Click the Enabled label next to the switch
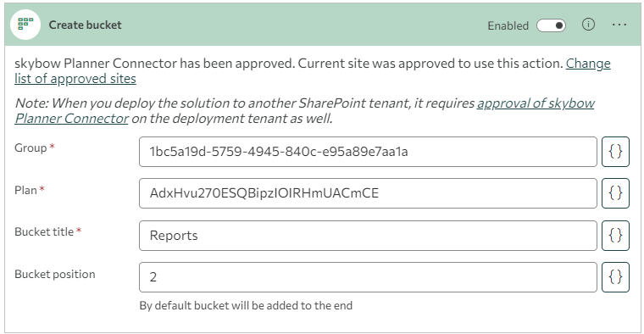The image size is (644, 334). (508, 25)
